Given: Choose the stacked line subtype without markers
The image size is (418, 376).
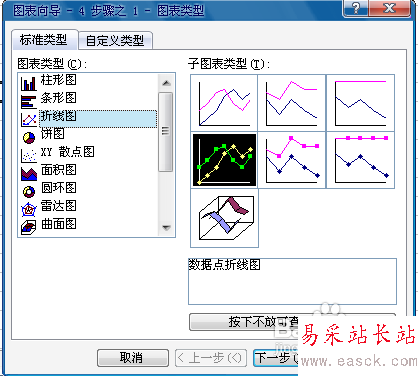Looking at the screenshot, I should [292, 103].
